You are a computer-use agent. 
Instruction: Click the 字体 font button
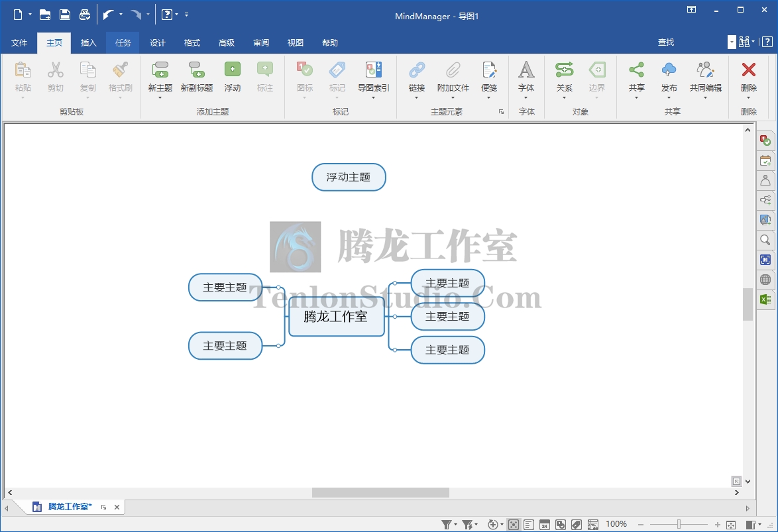(x=526, y=77)
